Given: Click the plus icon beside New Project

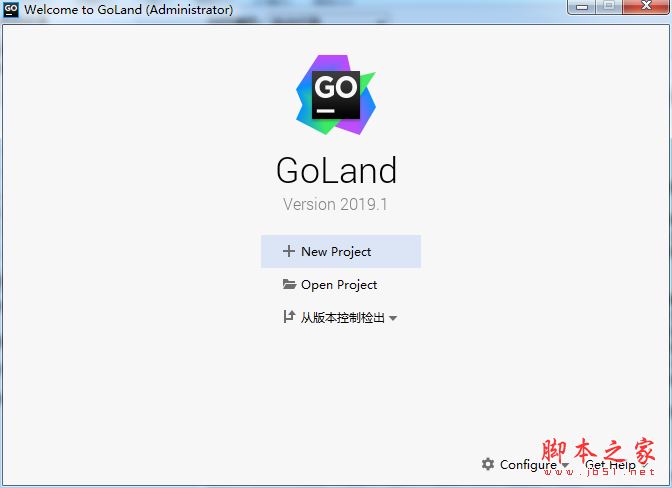Looking at the screenshot, I should tap(289, 251).
